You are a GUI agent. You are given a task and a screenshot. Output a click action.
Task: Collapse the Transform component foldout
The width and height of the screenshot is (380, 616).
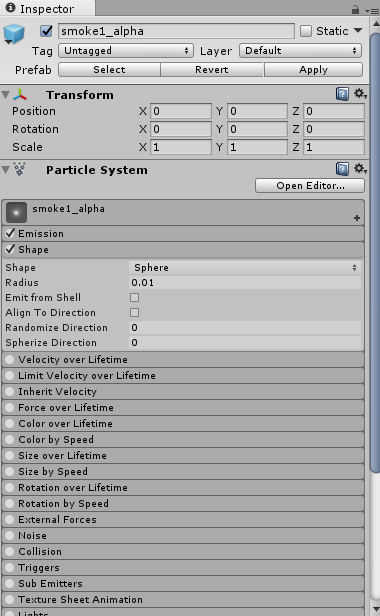point(6,95)
